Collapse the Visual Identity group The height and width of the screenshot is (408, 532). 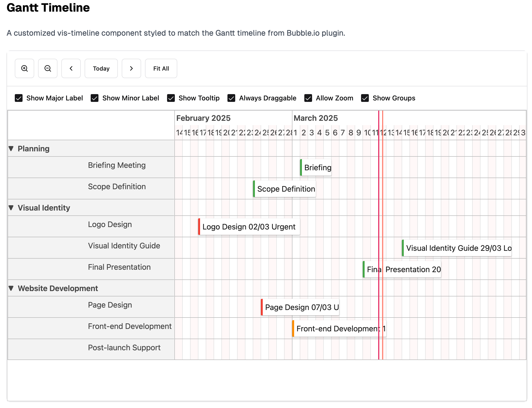[x=11, y=208]
